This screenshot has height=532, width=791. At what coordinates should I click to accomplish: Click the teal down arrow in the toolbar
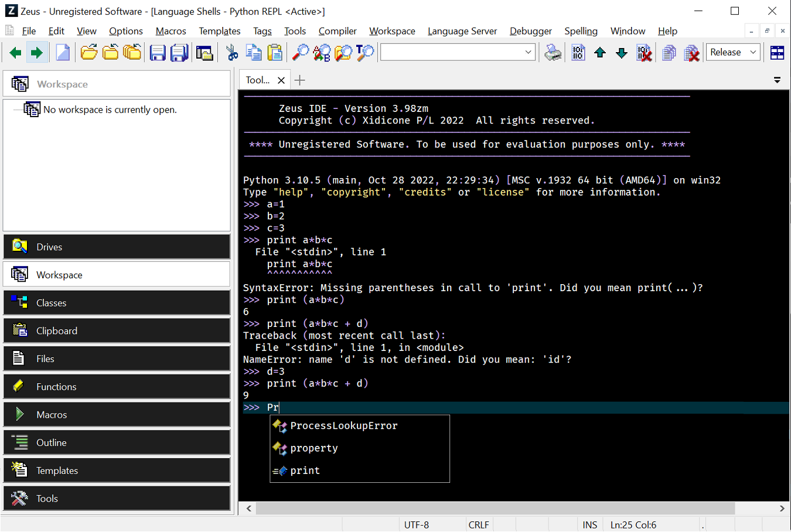pos(622,53)
